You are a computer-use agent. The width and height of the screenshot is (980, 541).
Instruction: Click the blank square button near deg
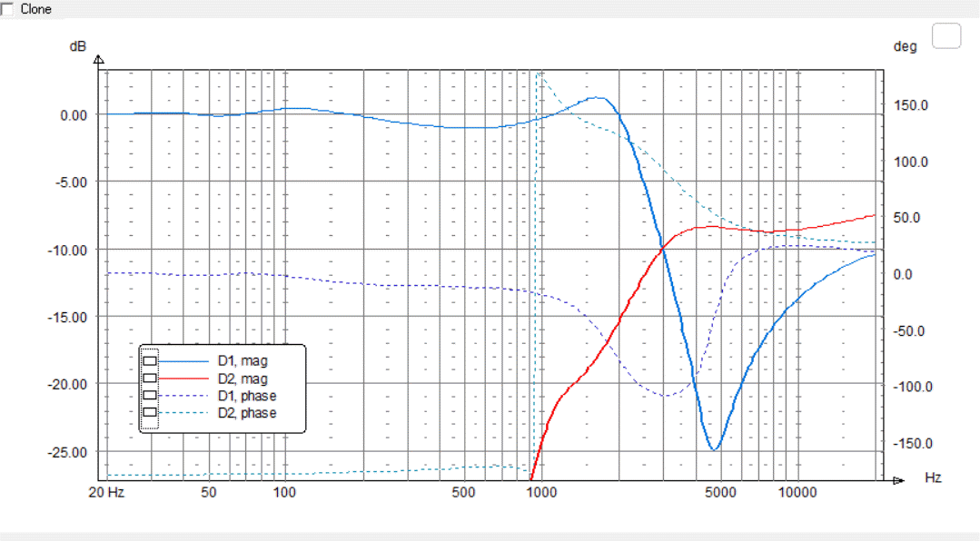click(x=946, y=35)
